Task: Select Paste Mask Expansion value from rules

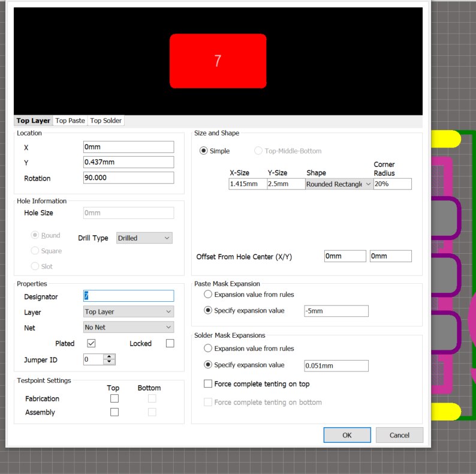Action: click(x=208, y=294)
